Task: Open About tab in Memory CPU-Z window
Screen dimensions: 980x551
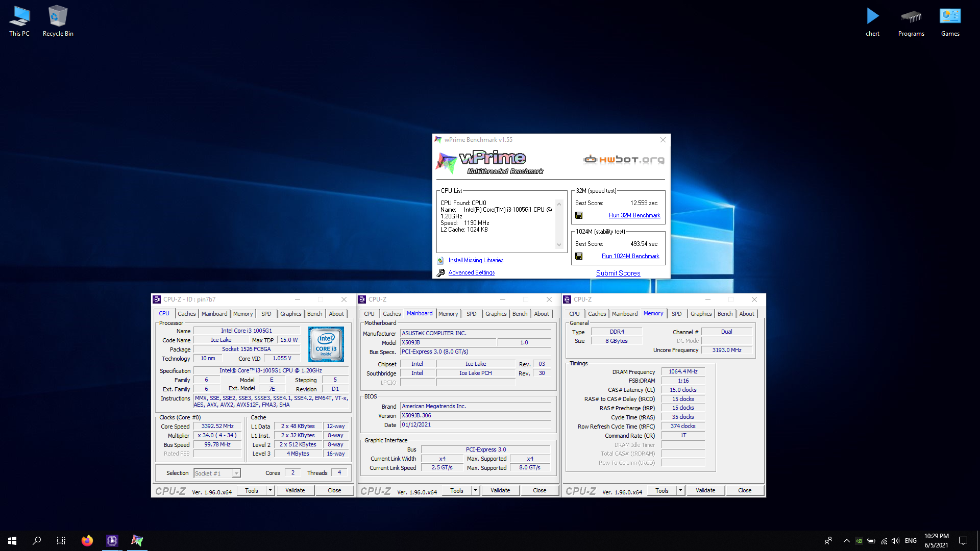Action: 747,314
